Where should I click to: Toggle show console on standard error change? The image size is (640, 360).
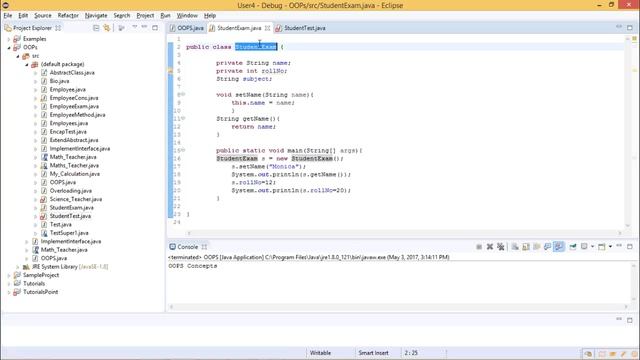point(558,247)
